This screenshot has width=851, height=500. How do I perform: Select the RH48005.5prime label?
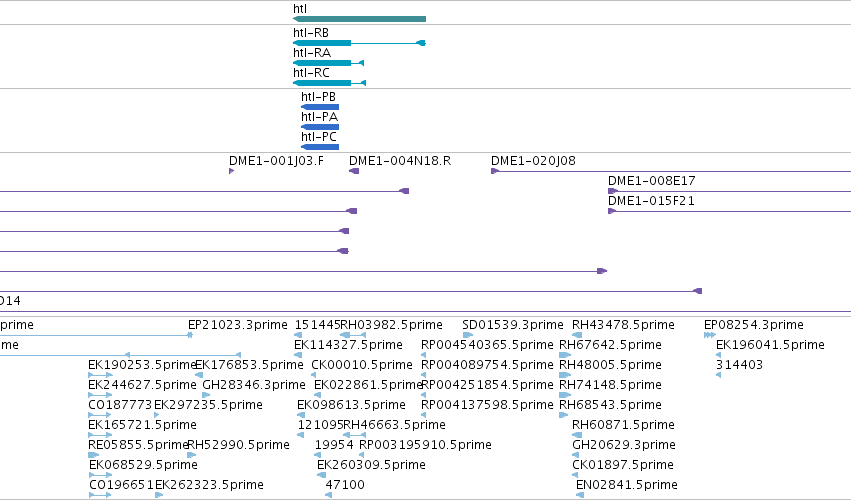611,365
